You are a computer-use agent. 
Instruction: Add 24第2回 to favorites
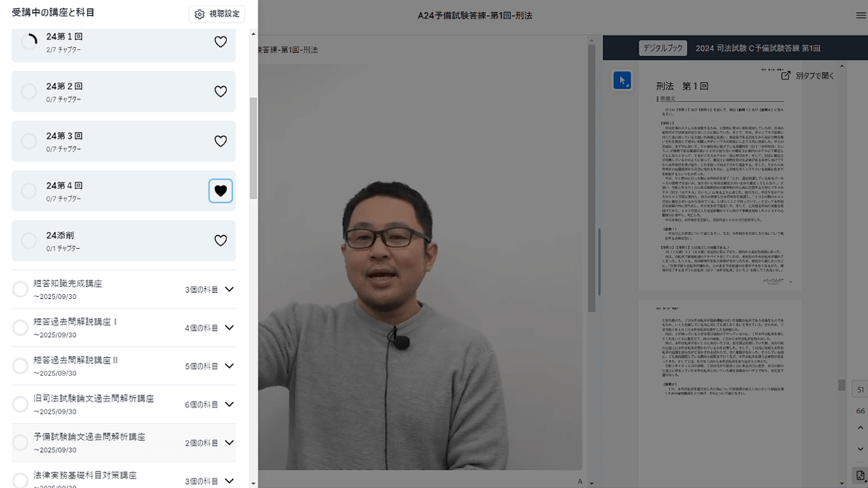(x=220, y=91)
